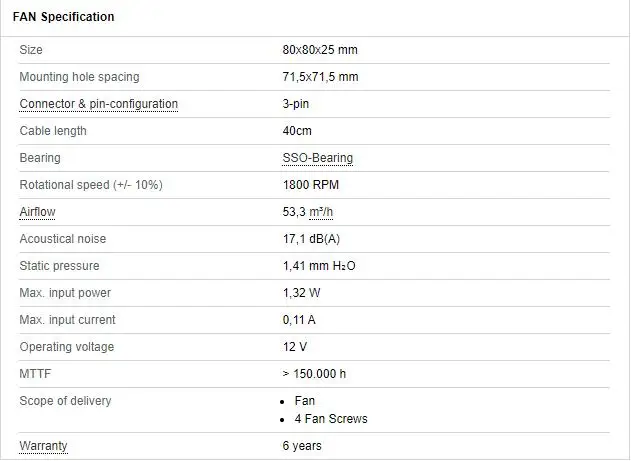Select the 80x80x25 mm size value
The image size is (631, 461).
[x=318, y=50]
